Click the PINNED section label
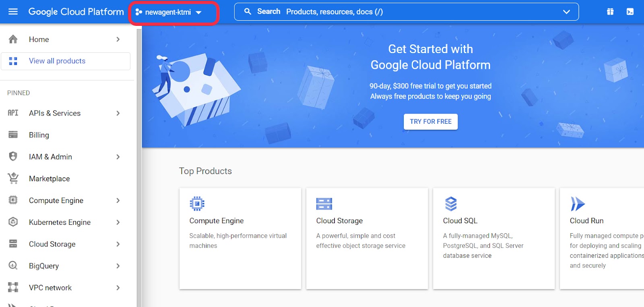The width and height of the screenshot is (644, 307). coord(19,93)
